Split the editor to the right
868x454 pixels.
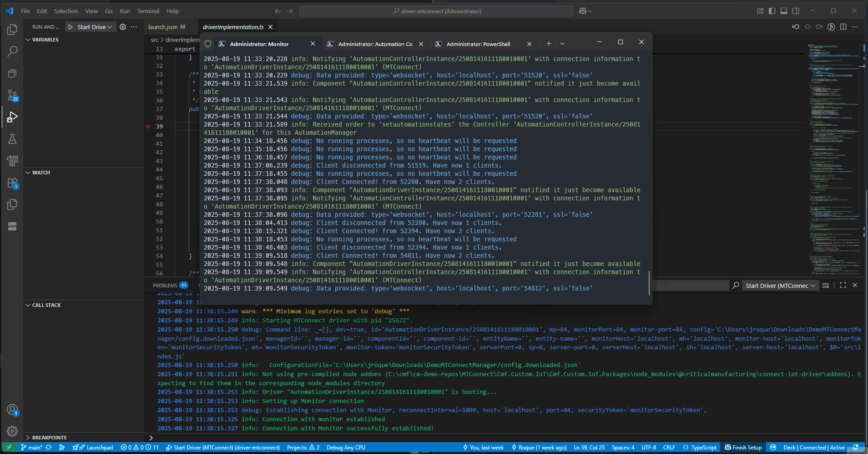tap(843, 27)
